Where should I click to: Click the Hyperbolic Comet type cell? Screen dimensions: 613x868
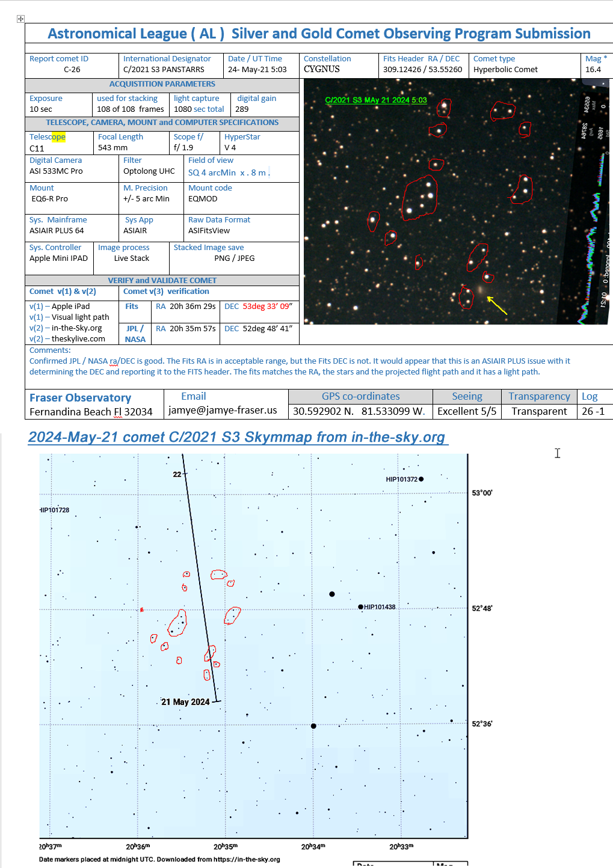coord(505,70)
